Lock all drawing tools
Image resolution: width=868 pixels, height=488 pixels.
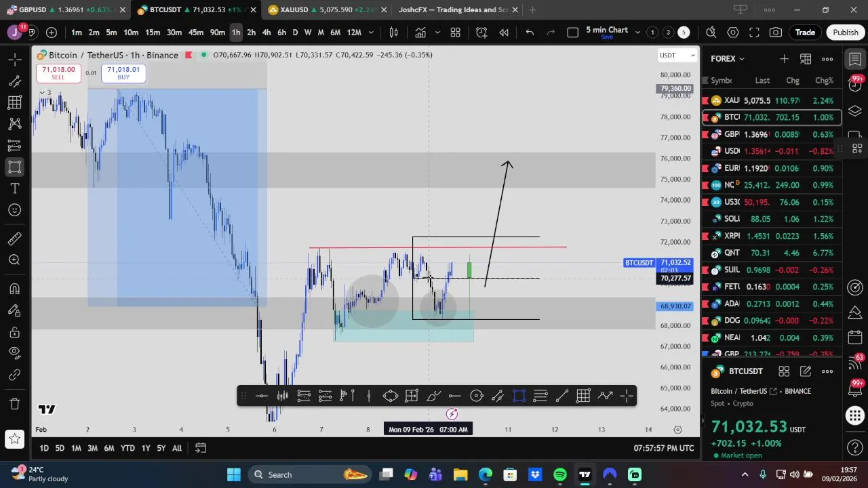click(x=14, y=331)
